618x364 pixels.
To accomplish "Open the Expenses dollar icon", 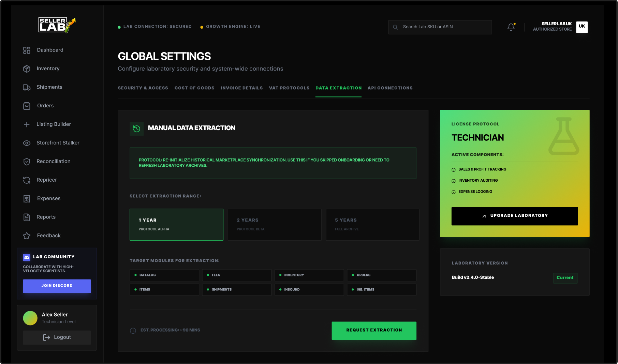I will tap(27, 198).
